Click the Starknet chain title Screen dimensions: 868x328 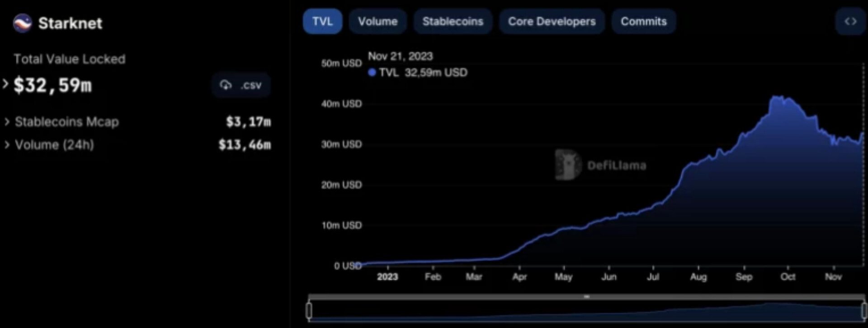(x=70, y=23)
